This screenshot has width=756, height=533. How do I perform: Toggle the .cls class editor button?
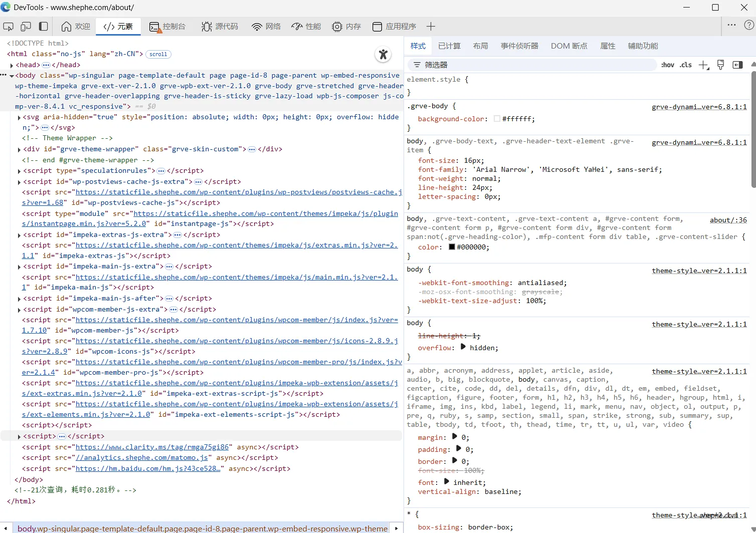click(686, 65)
